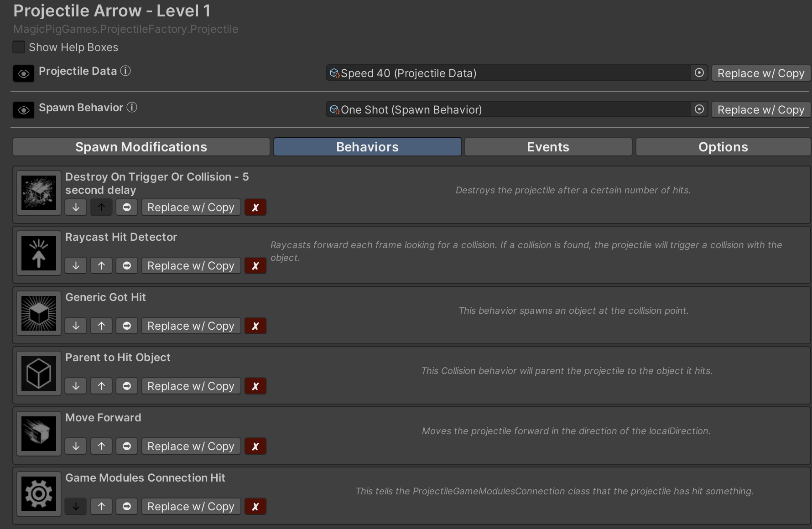
Task: Toggle the Spawn Behavior eye visibility
Action: (x=24, y=110)
